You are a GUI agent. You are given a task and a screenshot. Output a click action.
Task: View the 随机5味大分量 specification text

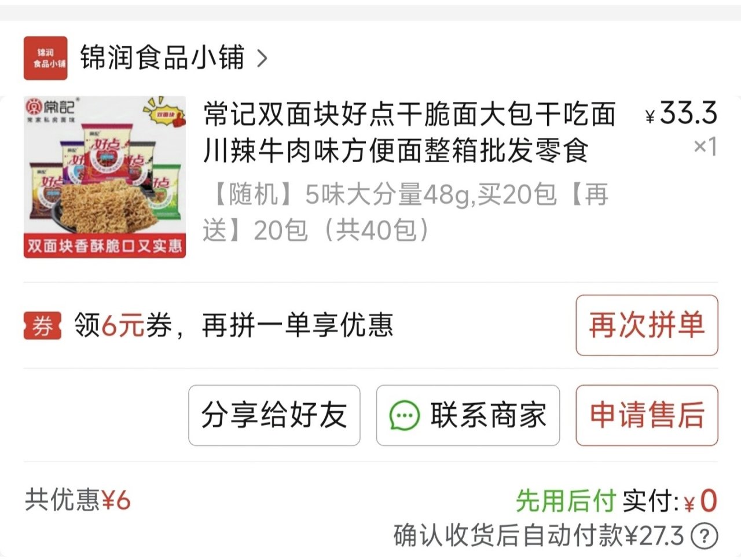pyautogui.click(x=406, y=212)
